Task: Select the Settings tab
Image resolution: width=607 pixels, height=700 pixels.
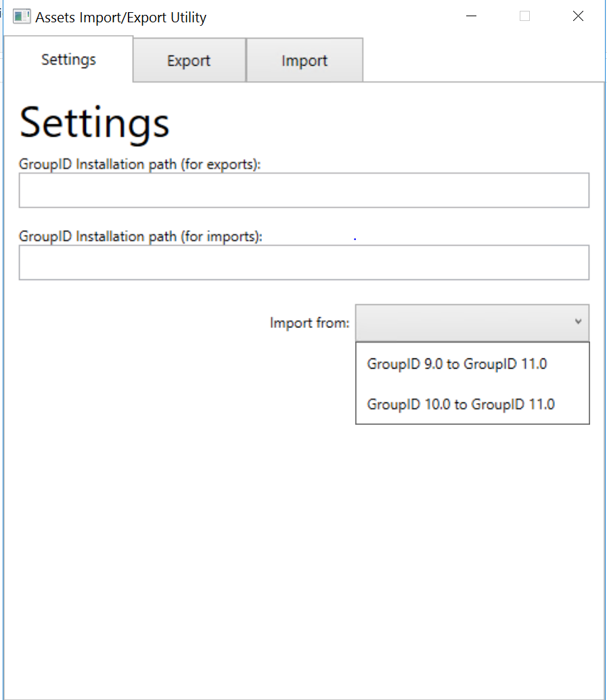Action: (x=68, y=60)
